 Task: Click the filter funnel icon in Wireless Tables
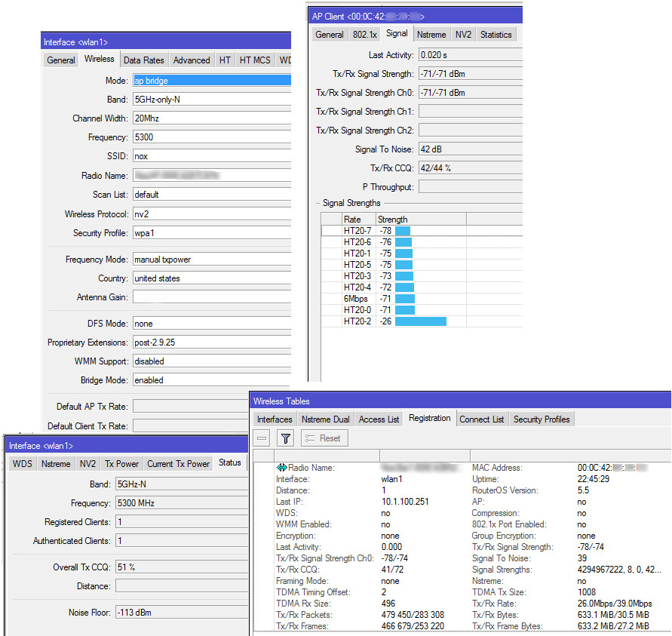click(286, 438)
